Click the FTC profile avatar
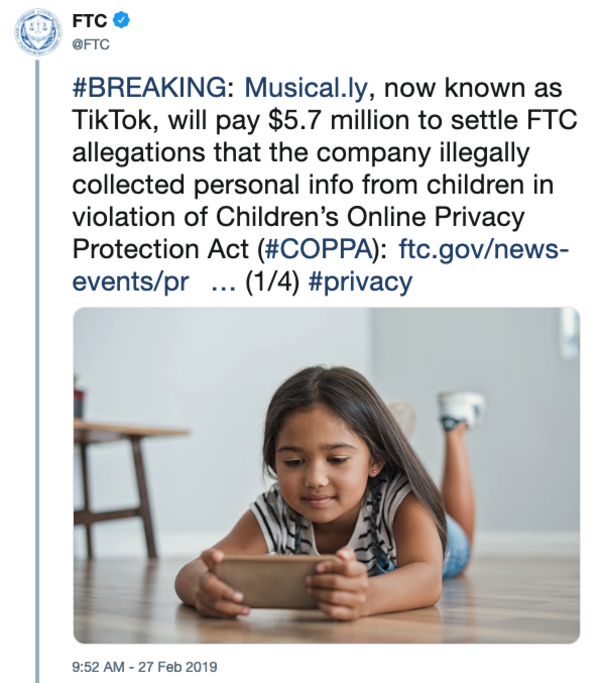This screenshot has width=600, height=683. point(39,30)
